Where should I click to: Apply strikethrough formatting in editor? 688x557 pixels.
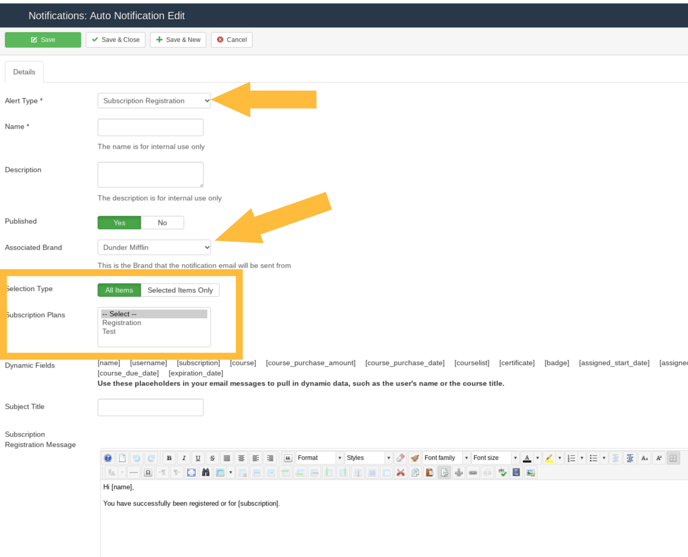(212, 458)
